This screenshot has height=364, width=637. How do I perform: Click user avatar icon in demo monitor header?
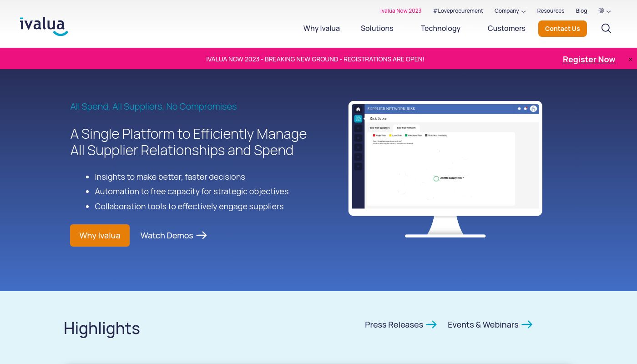click(534, 109)
